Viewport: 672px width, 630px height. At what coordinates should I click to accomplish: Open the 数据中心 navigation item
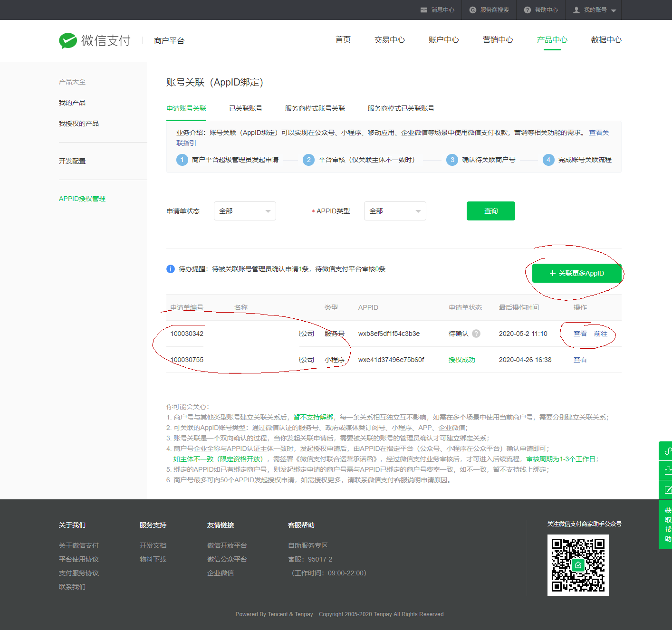coord(606,40)
